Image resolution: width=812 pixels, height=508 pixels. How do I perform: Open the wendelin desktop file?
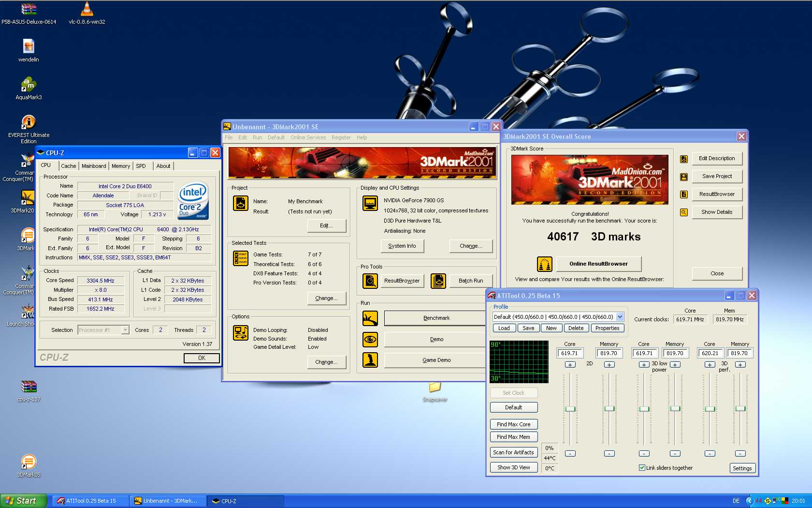tap(29, 46)
